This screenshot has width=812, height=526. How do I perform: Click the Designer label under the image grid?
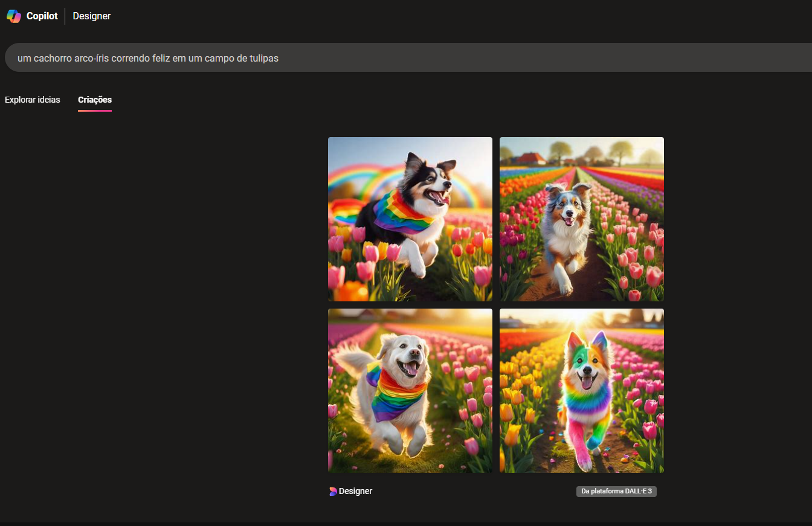(x=355, y=492)
